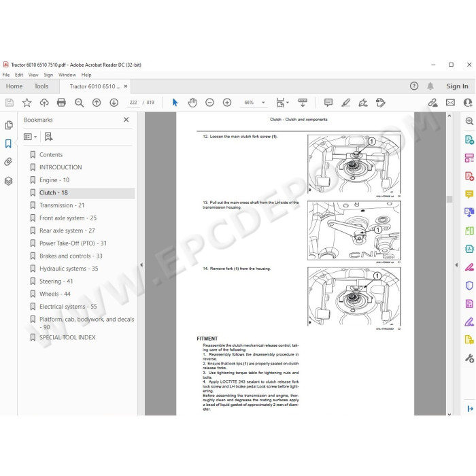Select the arrow Selection tool

click(x=175, y=103)
